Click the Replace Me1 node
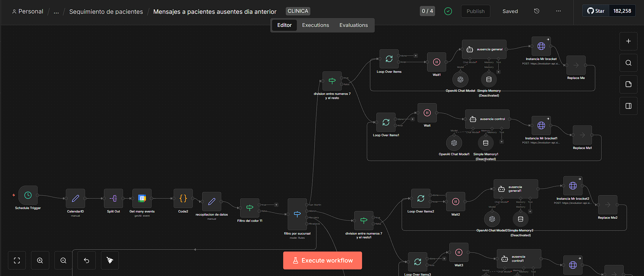 (x=582, y=135)
